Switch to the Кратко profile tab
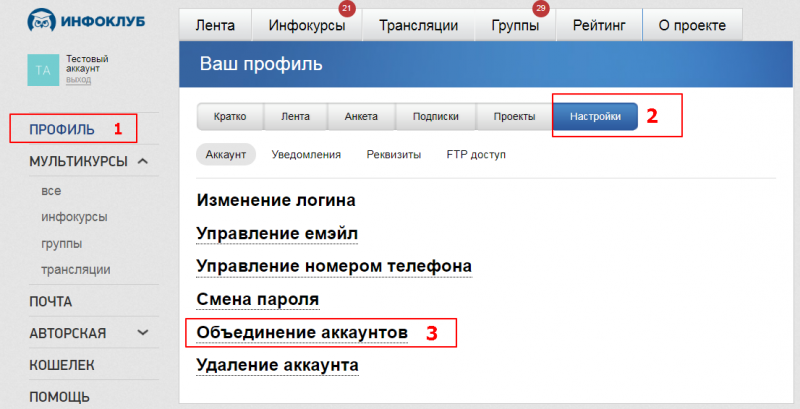Viewport: 800px width, 409px height. click(x=230, y=116)
